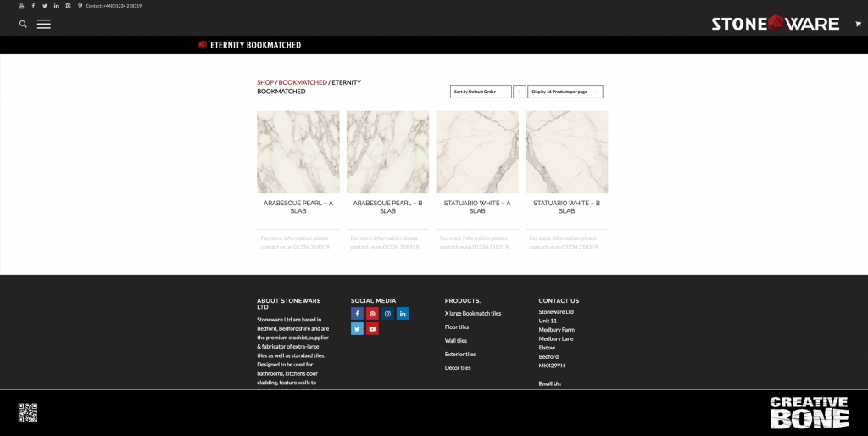Image resolution: width=868 pixels, height=436 pixels.
Task: Open the Twitter icon in top bar
Action: coord(45,6)
